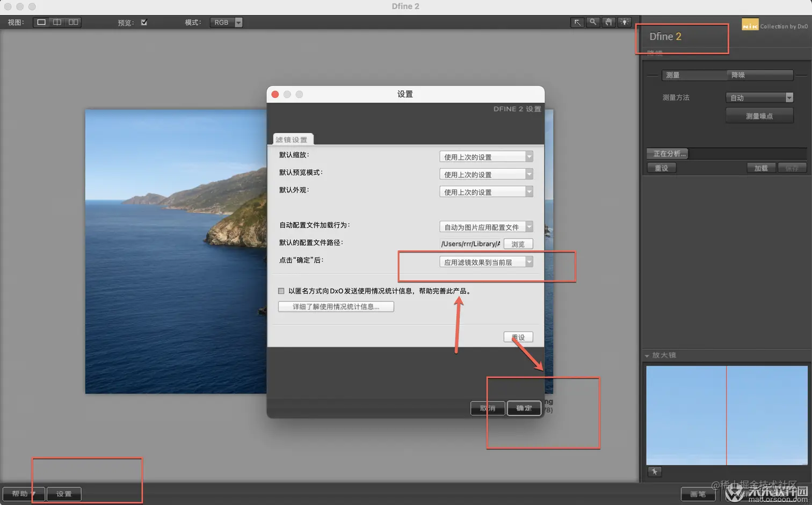812x505 pixels.
Task: Click the profile path input field
Action: pos(470,244)
